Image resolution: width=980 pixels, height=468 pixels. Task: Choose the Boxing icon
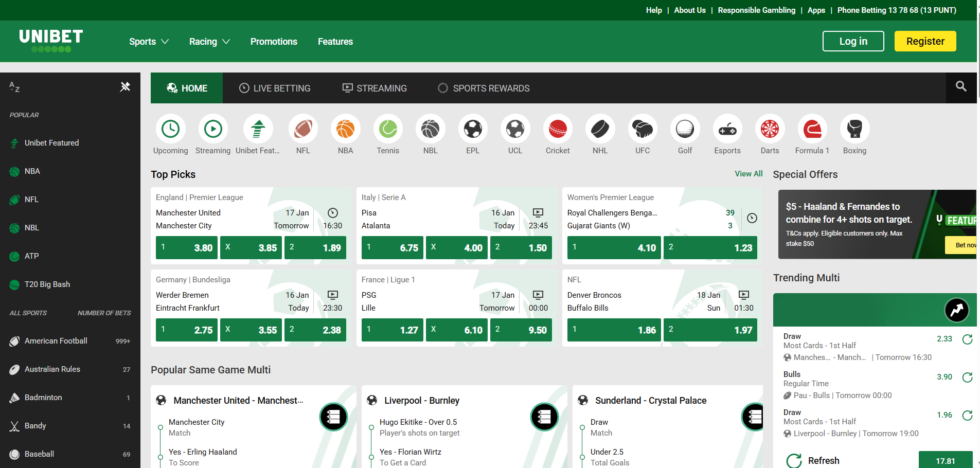854,129
